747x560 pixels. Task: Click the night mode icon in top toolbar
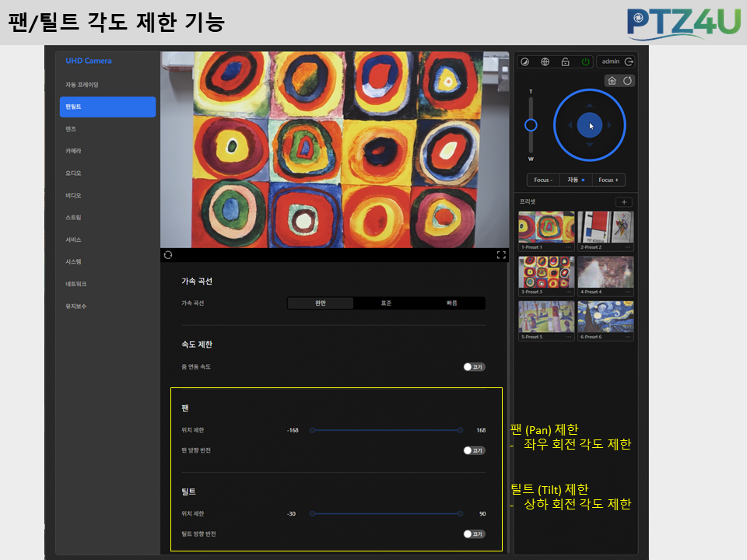[524, 62]
